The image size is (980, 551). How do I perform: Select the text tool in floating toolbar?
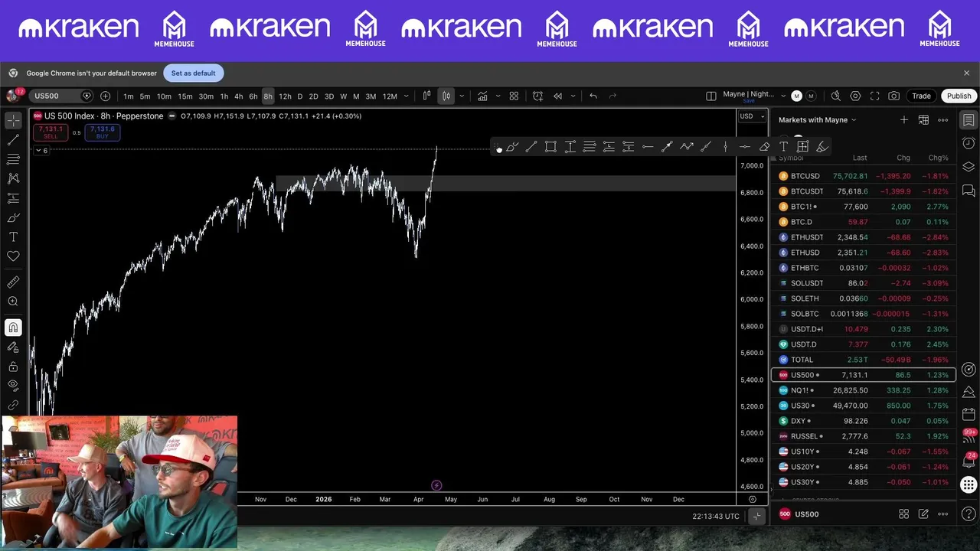click(x=783, y=147)
